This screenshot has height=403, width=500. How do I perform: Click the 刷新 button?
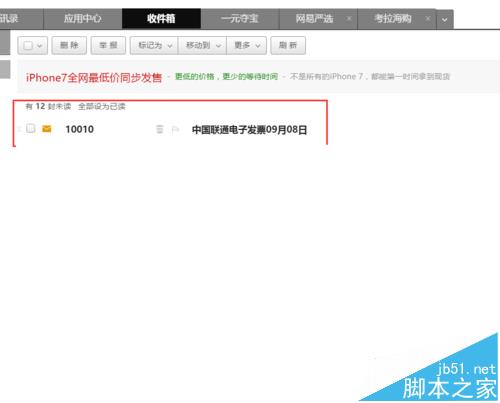pyautogui.click(x=288, y=45)
